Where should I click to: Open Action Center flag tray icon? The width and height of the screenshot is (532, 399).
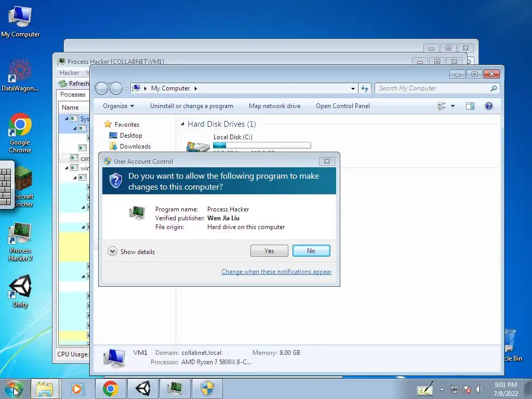click(467, 389)
